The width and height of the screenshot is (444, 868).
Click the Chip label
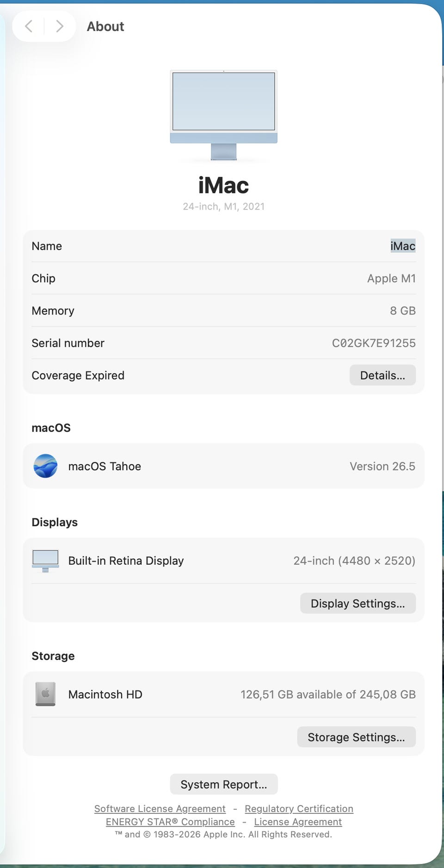[x=43, y=278]
